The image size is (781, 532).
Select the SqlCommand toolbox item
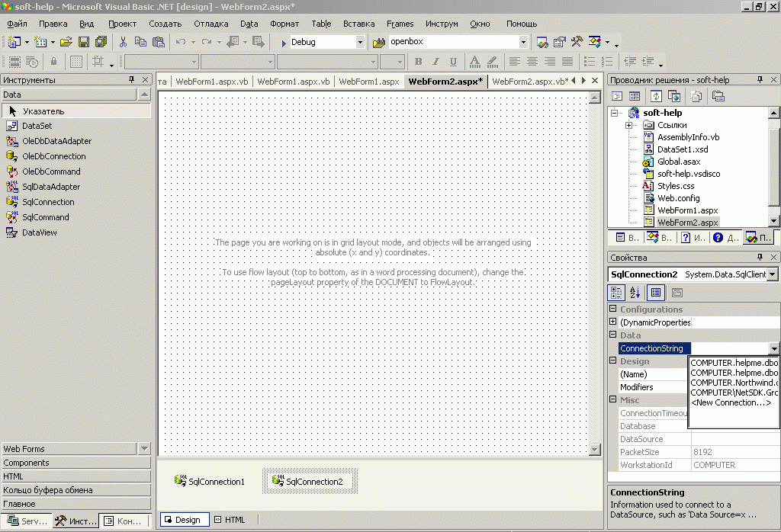click(46, 217)
